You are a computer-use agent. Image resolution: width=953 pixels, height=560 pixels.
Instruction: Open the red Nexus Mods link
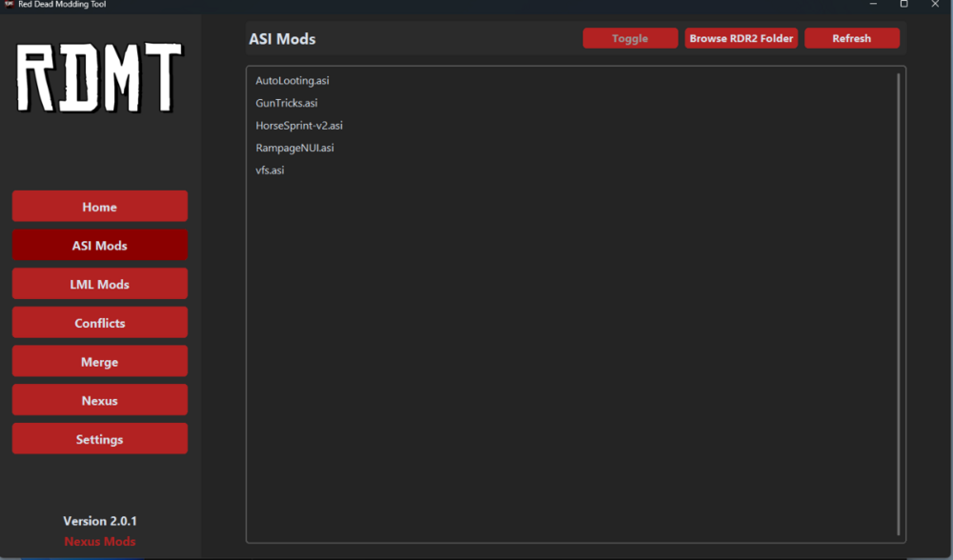point(100,541)
